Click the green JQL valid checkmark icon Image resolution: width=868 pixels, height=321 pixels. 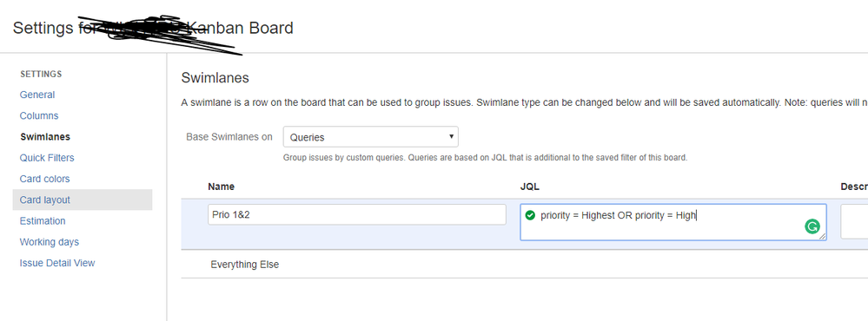(530, 215)
